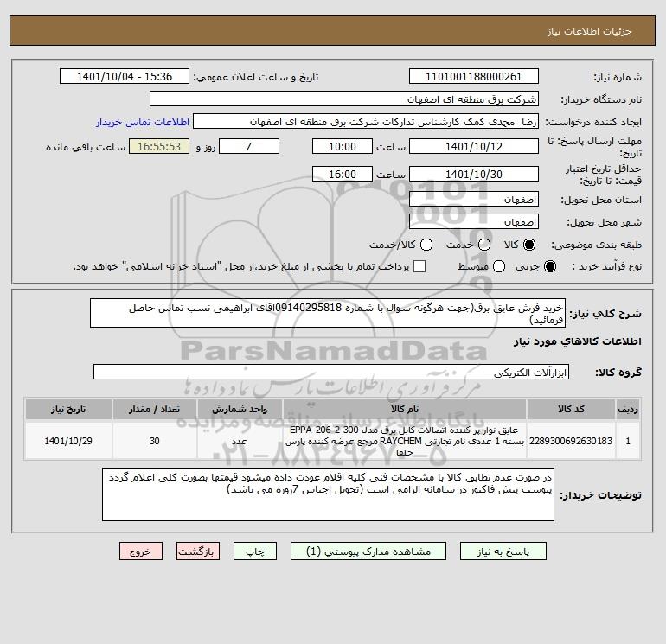Click the تاریخ نیاز column header
The height and width of the screenshot is (644, 666).
68,409
